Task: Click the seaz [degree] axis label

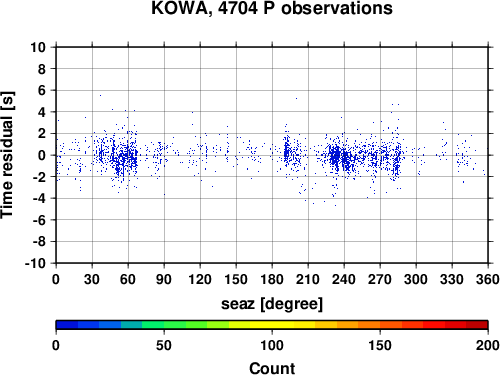Action: tap(272, 304)
